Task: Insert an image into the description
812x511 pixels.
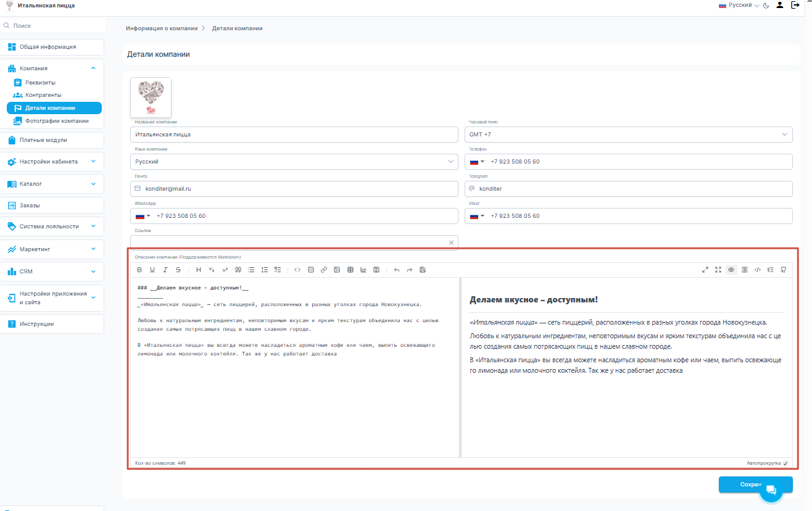Action: click(x=336, y=270)
